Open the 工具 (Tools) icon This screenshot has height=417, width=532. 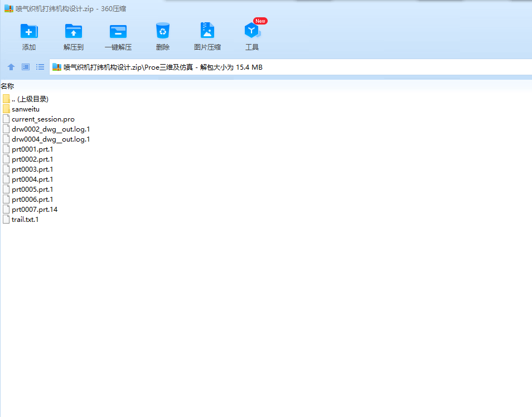(x=252, y=31)
